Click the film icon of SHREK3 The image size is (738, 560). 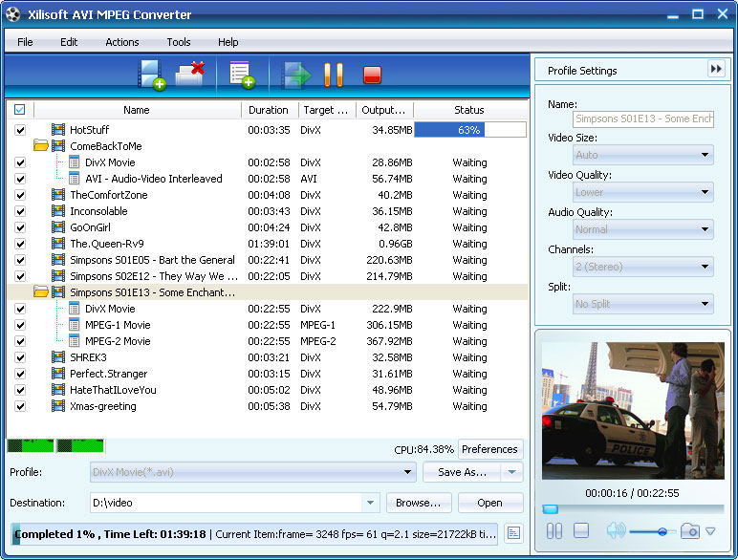[x=58, y=357]
